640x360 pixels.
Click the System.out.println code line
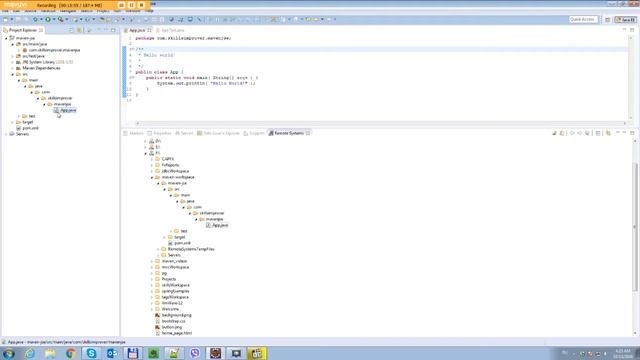(x=206, y=83)
